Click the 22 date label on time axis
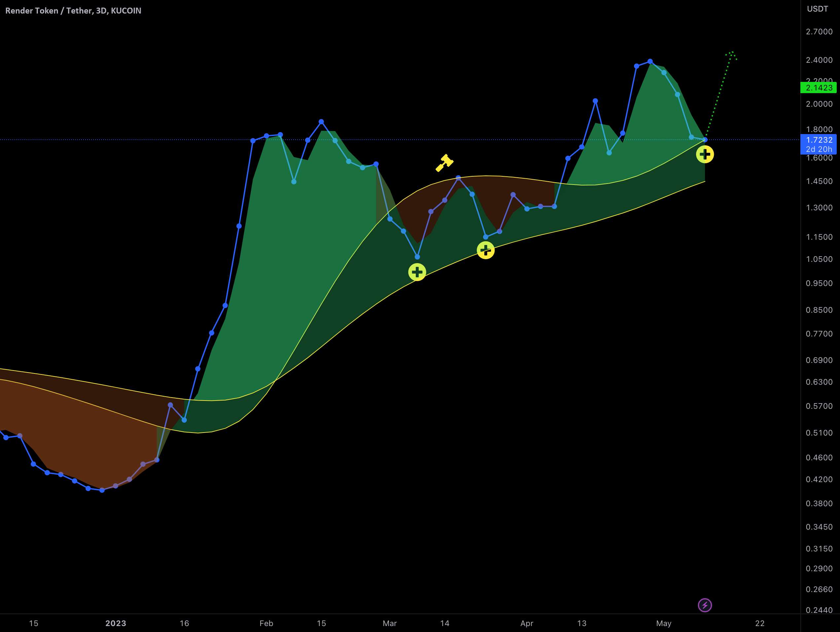This screenshot has width=840, height=632. [760, 623]
